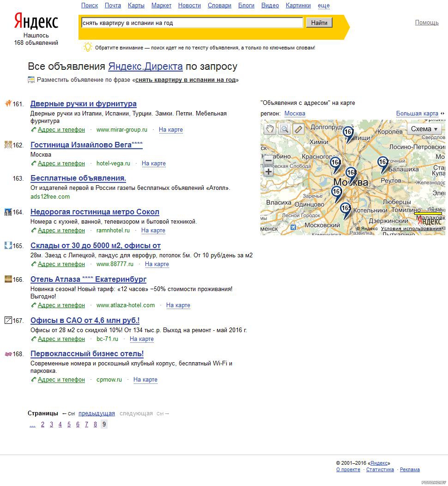Viewport: 448px width, 486px height.
Task: Click the arrow favicon beside ad 165
Action: click(8, 245)
